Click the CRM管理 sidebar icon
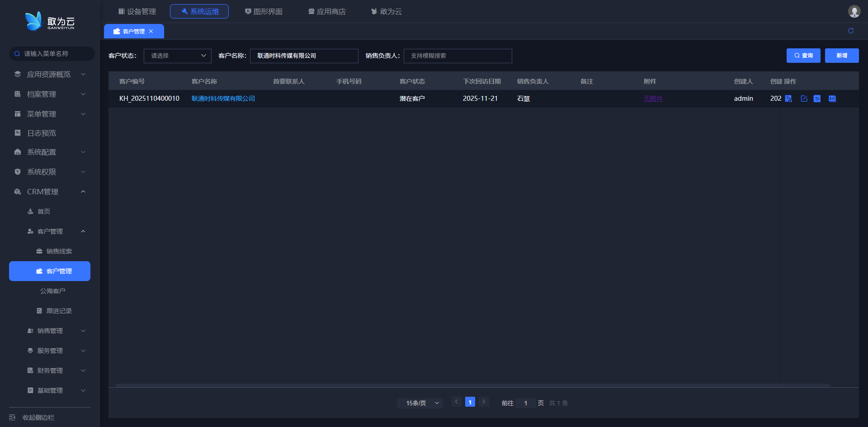The image size is (868, 427). click(x=18, y=192)
